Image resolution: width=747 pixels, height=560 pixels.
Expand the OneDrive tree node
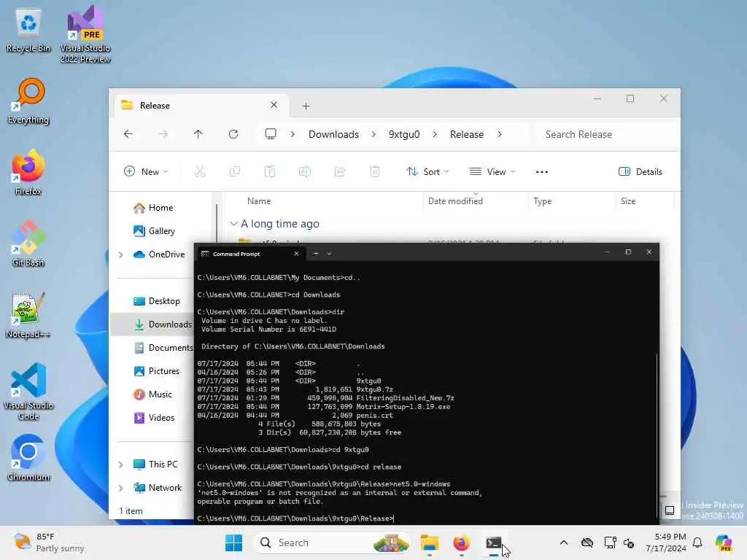click(121, 254)
